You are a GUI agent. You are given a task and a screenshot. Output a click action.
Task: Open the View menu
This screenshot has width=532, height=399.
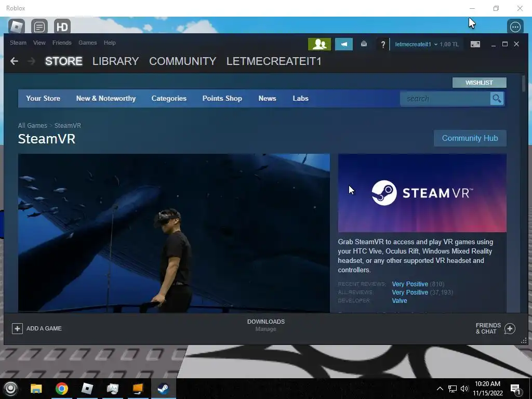39,43
